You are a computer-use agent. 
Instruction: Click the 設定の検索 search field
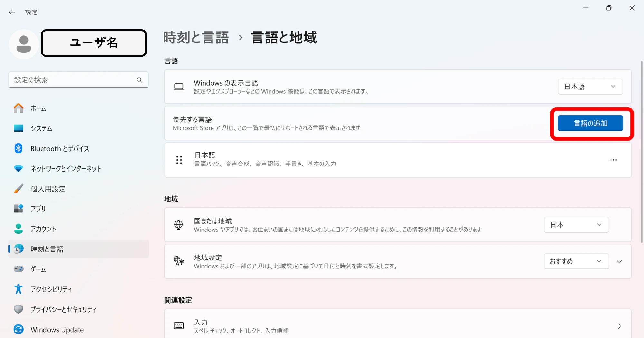click(79, 80)
